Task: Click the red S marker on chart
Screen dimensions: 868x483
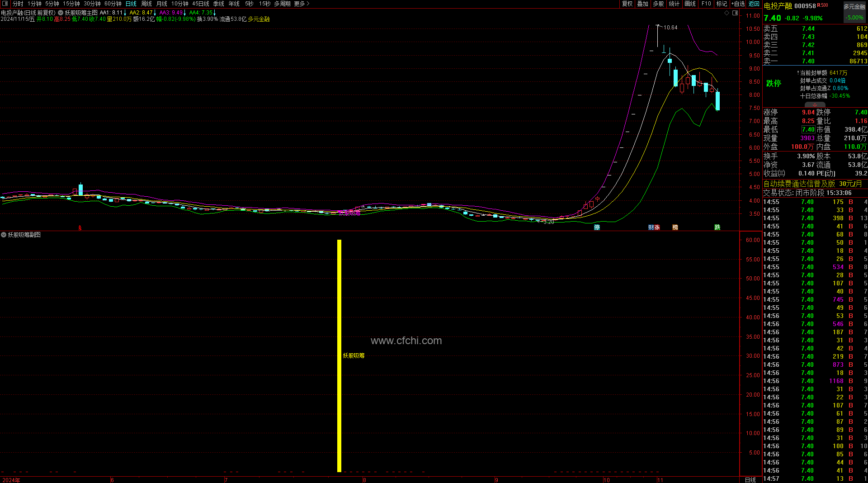Action: 80,228
